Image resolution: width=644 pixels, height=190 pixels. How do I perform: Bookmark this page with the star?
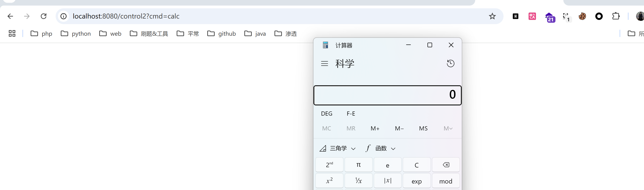(492, 16)
